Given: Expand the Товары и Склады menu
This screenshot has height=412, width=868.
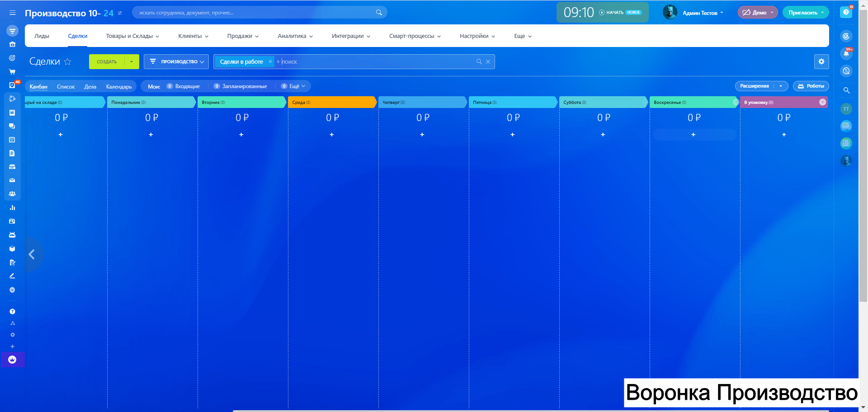Looking at the screenshot, I should pyautogui.click(x=132, y=36).
